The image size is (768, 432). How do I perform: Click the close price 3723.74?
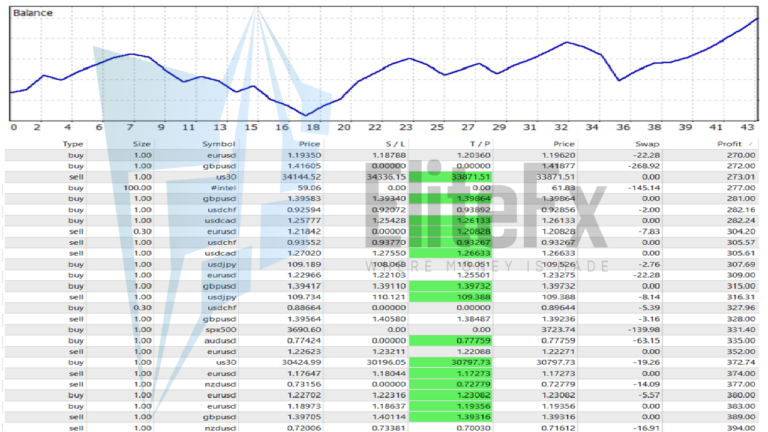[558, 330]
